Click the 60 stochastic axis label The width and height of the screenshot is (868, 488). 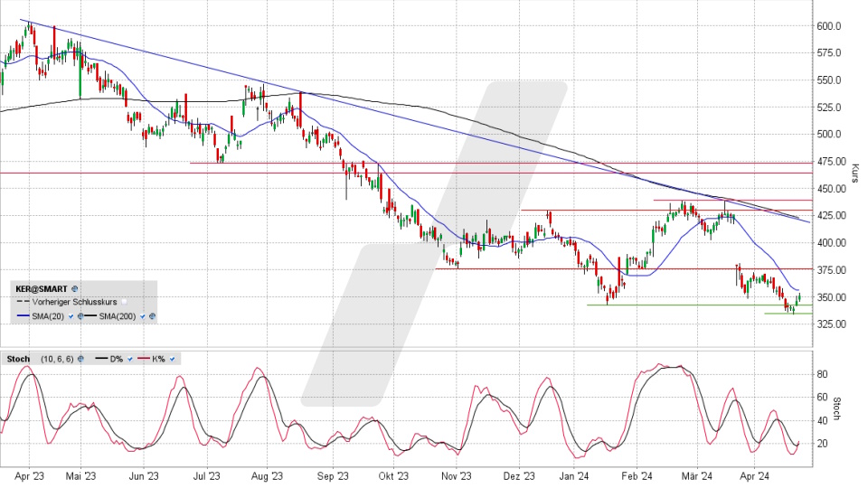[x=822, y=398]
